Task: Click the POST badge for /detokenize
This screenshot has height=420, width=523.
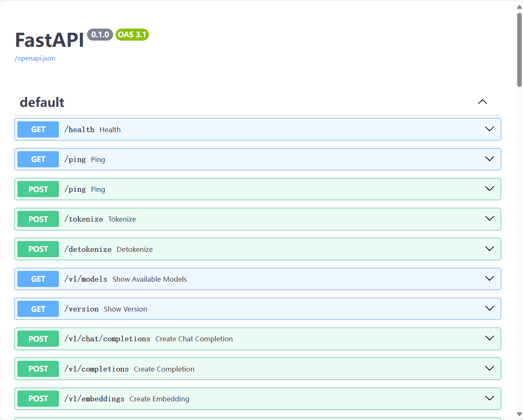Action: tap(38, 249)
